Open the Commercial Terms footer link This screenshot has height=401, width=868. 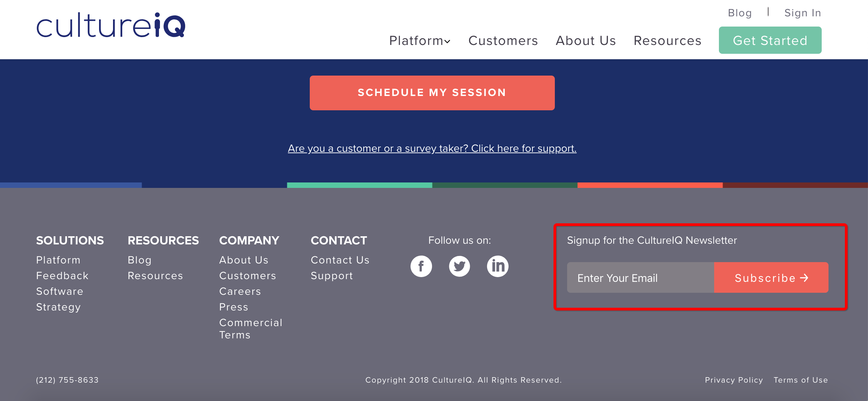click(251, 328)
